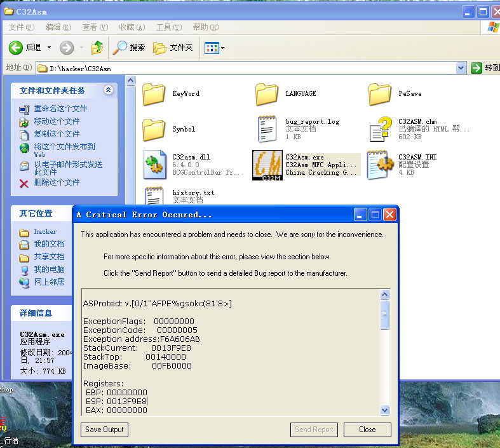Click the Save Output button
This screenshot has height=448, width=500.
tap(104, 430)
